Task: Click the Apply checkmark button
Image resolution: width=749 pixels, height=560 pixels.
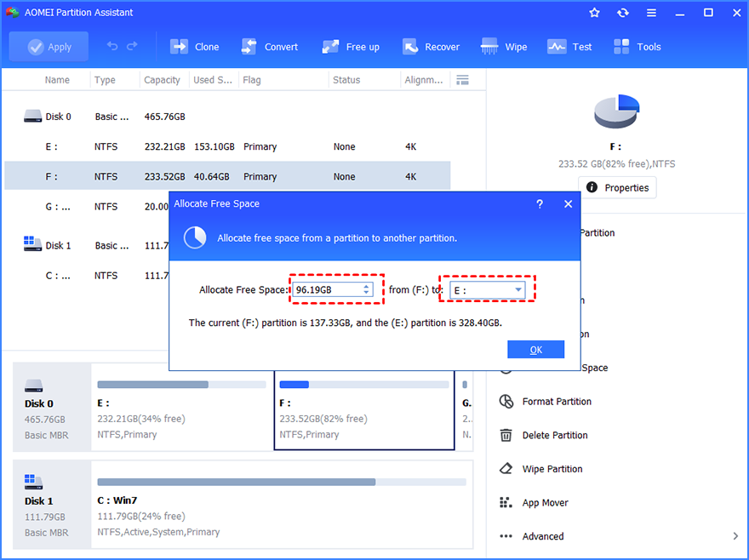Action: [x=49, y=47]
